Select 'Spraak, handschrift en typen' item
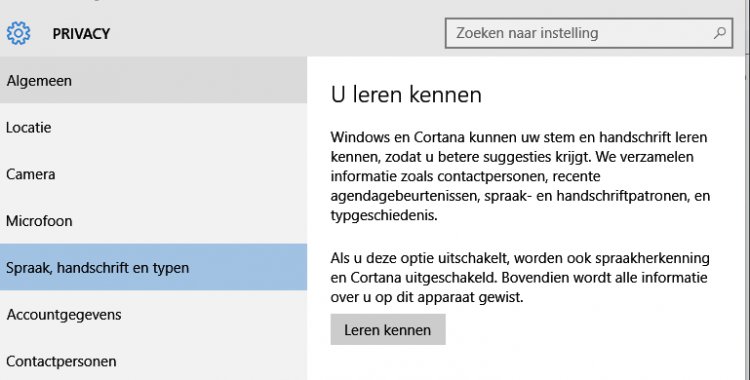 click(154, 267)
